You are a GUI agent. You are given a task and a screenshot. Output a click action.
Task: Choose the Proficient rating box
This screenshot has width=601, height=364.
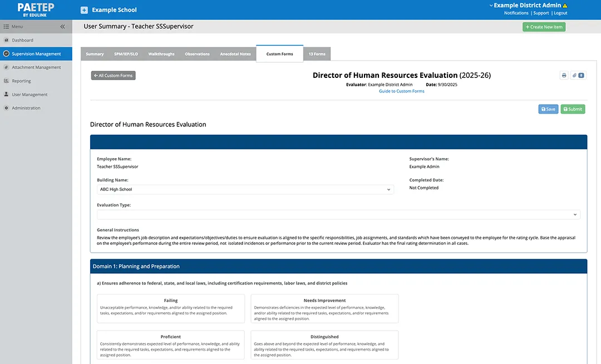[x=170, y=345]
